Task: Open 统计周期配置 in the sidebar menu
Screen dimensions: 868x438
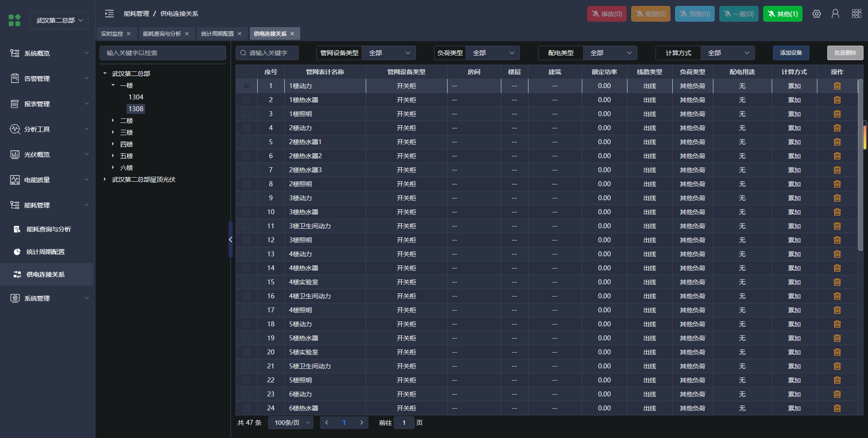Action: pyautogui.click(x=46, y=252)
